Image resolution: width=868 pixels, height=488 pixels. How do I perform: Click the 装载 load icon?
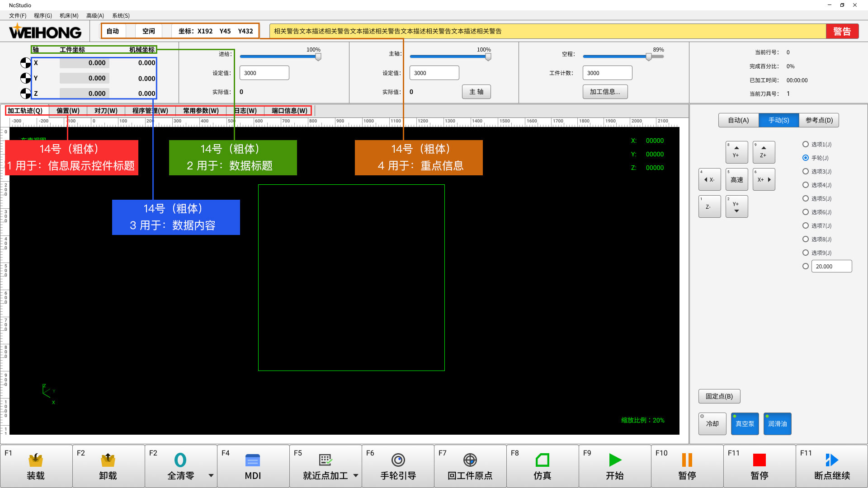[x=36, y=460]
